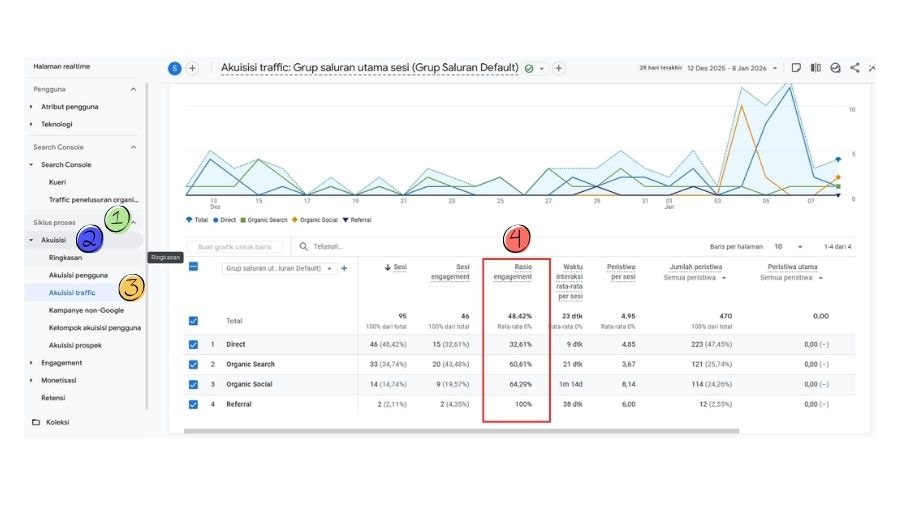Image resolution: width=900 pixels, height=506 pixels.
Task: Add dimension with plus icon in table header
Action: click(344, 268)
